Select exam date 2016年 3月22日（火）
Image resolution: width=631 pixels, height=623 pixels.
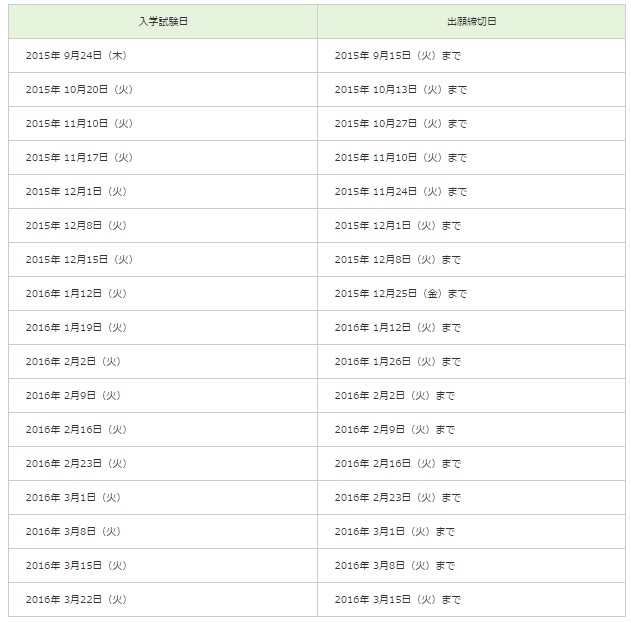click(76, 600)
